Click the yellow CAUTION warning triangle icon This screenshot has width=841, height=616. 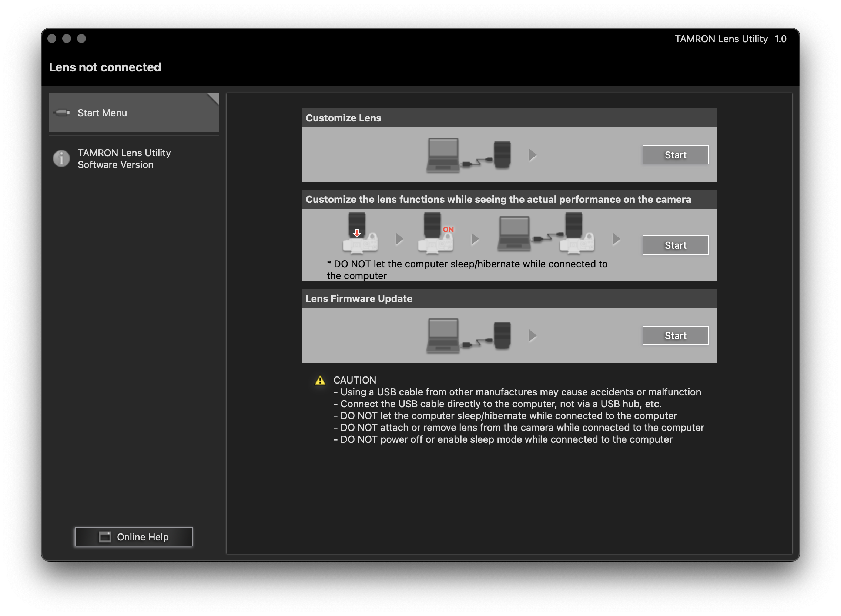320,380
